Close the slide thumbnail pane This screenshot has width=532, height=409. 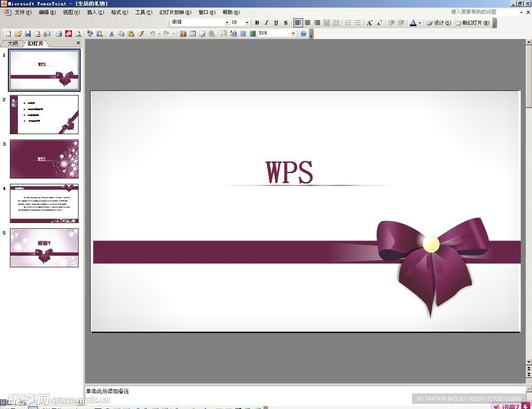pos(78,43)
